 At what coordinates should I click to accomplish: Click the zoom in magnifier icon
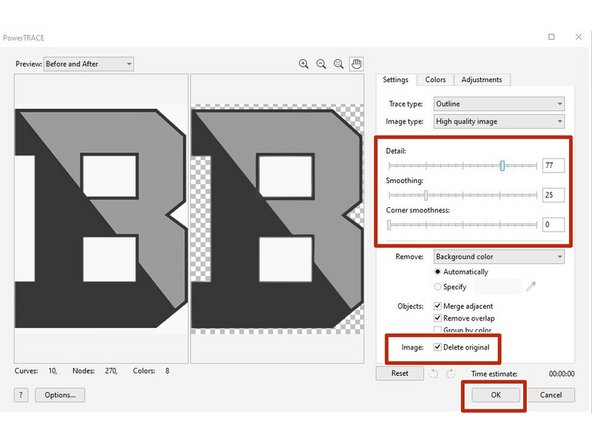[x=304, y=64]
